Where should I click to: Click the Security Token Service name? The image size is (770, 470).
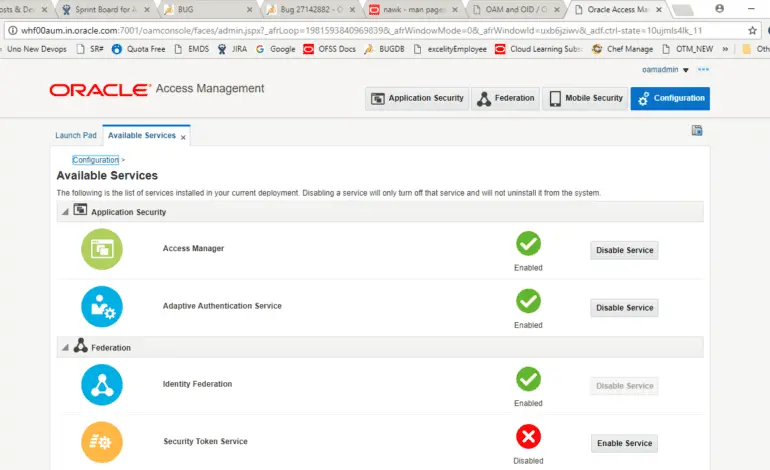click(205, 442)
